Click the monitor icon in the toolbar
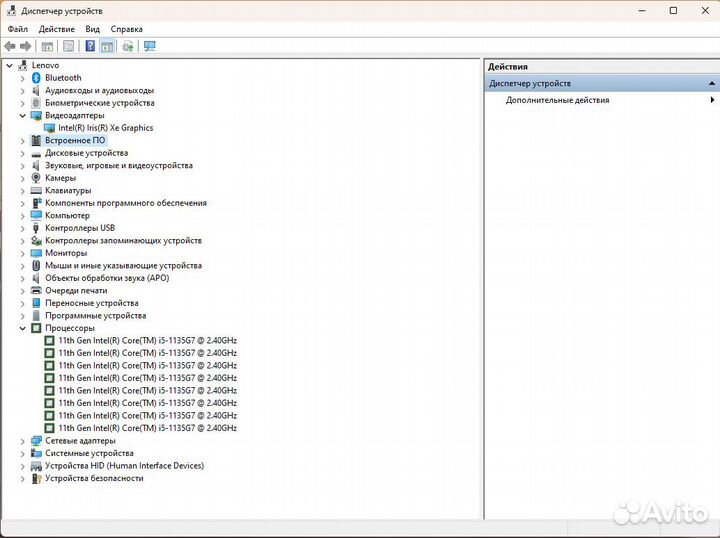720x538 pixels. (150, 46)
